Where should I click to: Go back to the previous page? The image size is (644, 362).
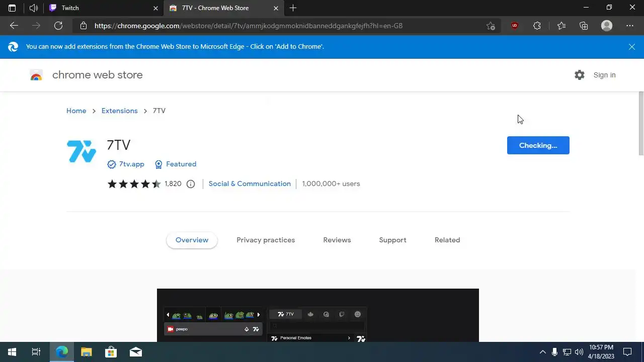click(14, 26)
